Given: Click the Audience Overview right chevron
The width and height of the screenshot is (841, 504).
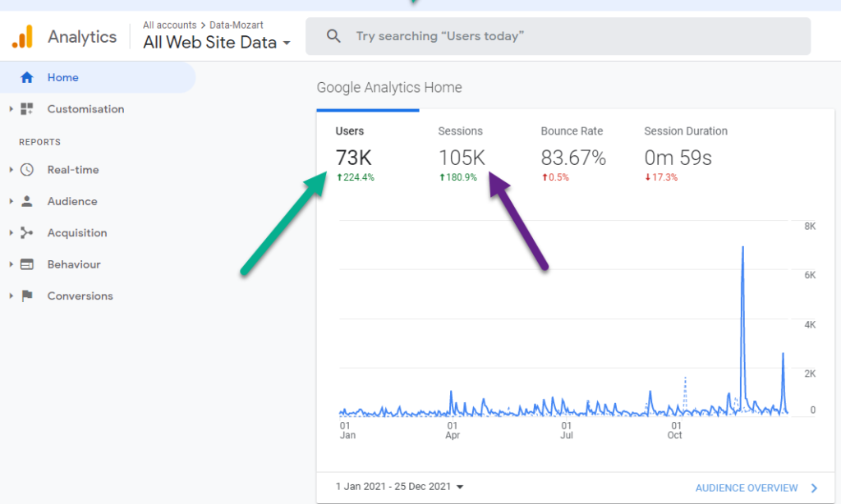Looking at the screenshot, I should point(814,488).
